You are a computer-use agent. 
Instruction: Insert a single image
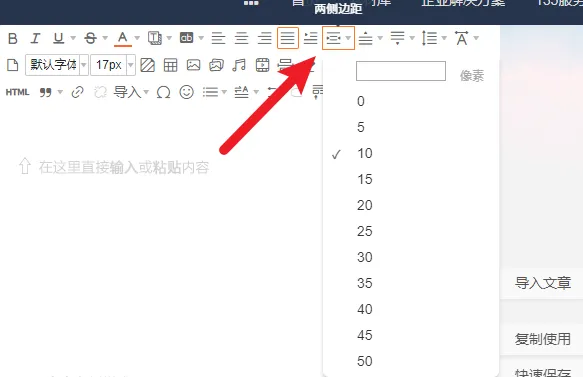(193, 65)
